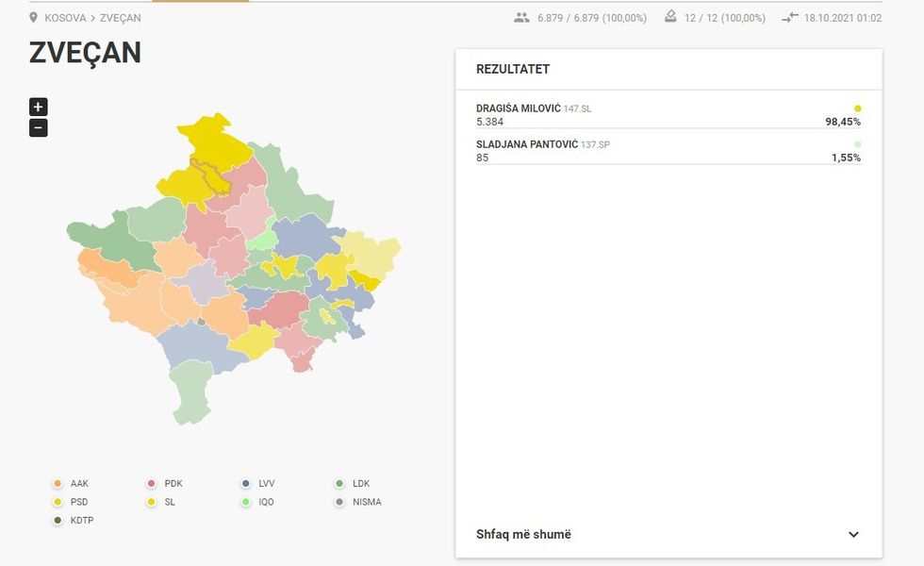Click the location pin icon in breadcrumb

point(34,18)
